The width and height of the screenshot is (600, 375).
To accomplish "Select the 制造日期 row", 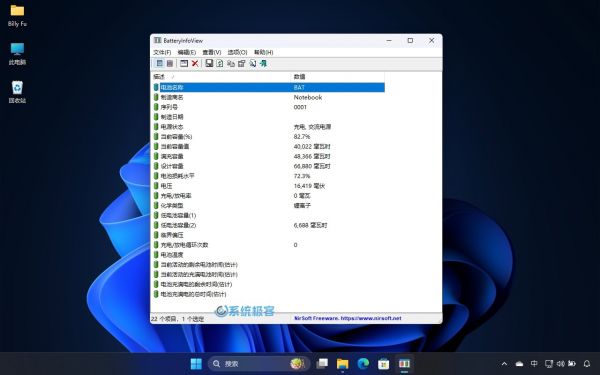I will 268,117.
